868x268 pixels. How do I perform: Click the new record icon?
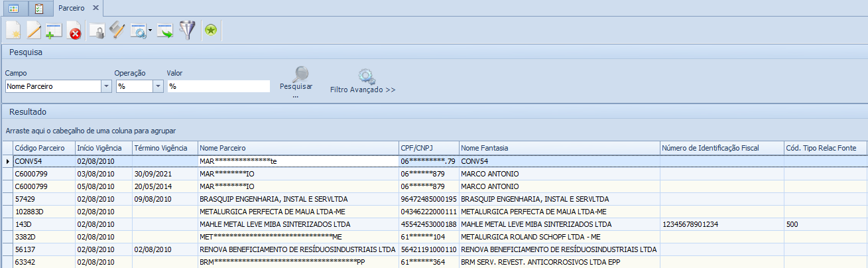point(13,31)
